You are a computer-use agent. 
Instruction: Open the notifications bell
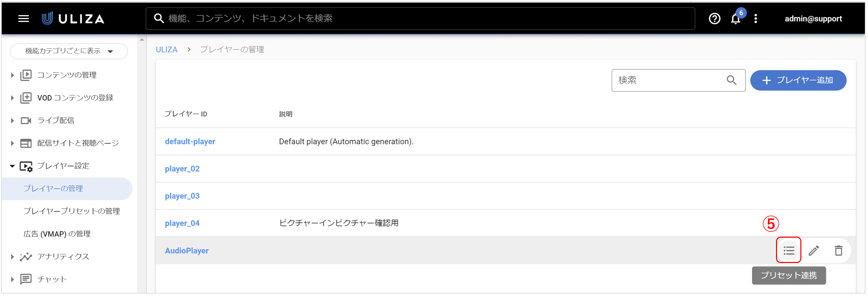735,19
